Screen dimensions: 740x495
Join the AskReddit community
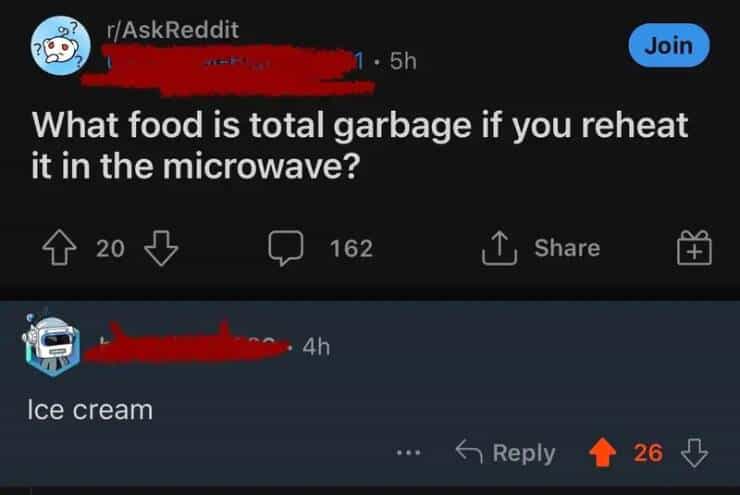coord(669,45)
